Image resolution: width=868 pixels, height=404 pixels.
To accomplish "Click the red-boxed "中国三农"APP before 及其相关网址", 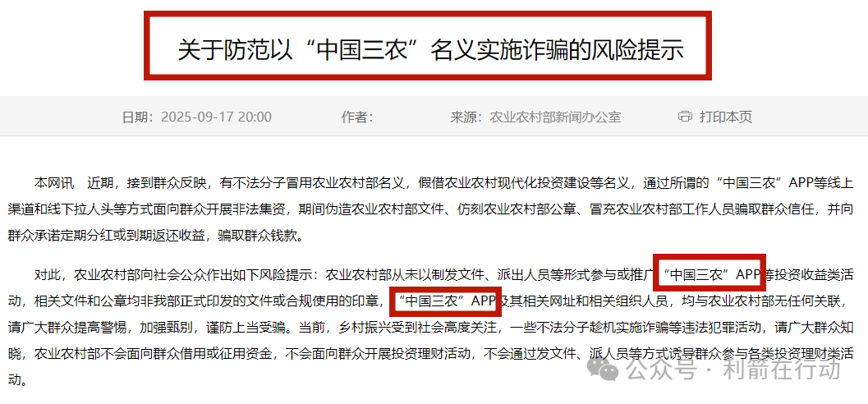I will point(448,301).
